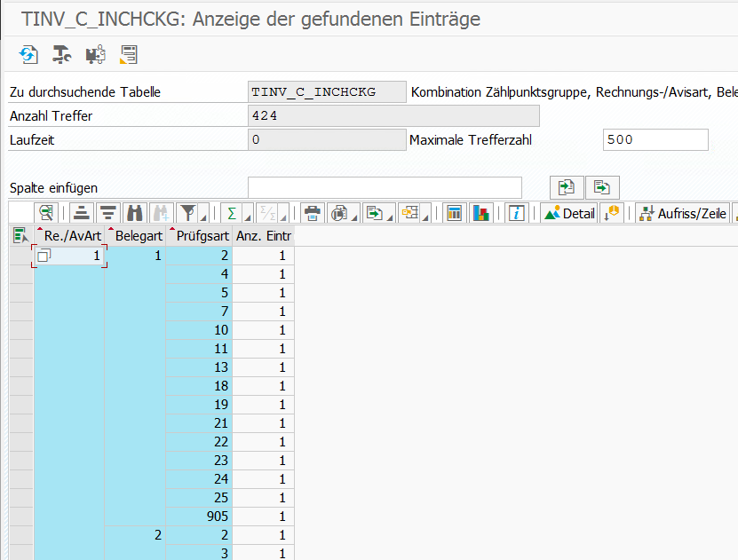Click the Aufriss/Zeile button
The width and height of the screenshot is (738, 560).
pos(683,213)
